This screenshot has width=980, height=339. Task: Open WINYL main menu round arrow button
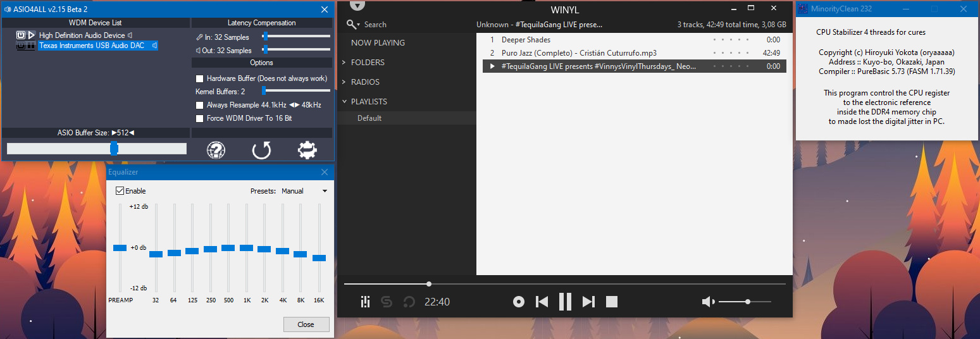click(357, 5)
